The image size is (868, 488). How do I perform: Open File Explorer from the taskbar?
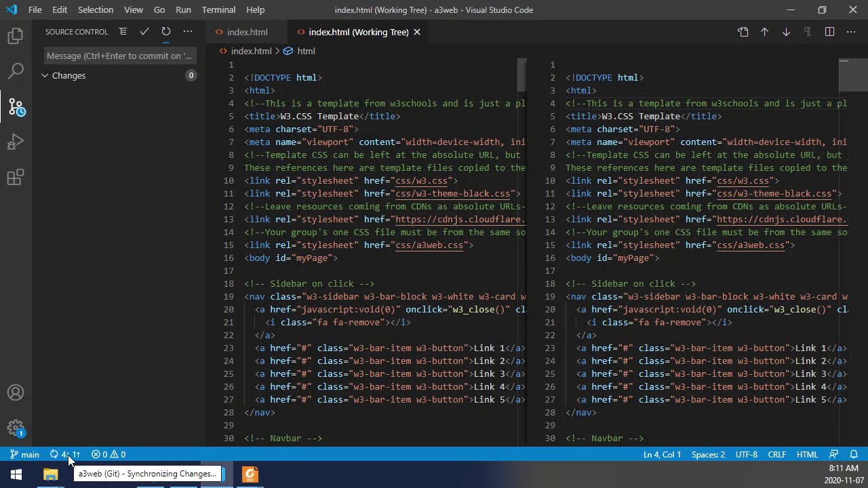(x=51, y=474)
